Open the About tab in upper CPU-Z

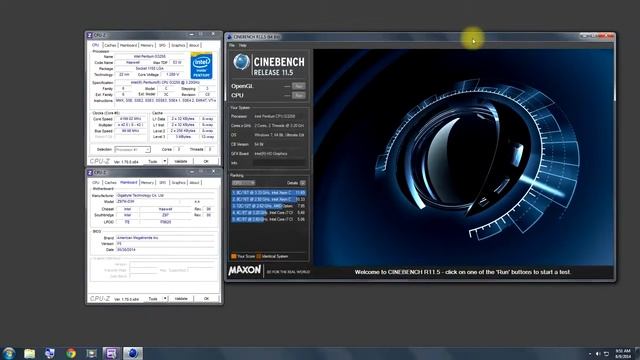tap(194, 45)
